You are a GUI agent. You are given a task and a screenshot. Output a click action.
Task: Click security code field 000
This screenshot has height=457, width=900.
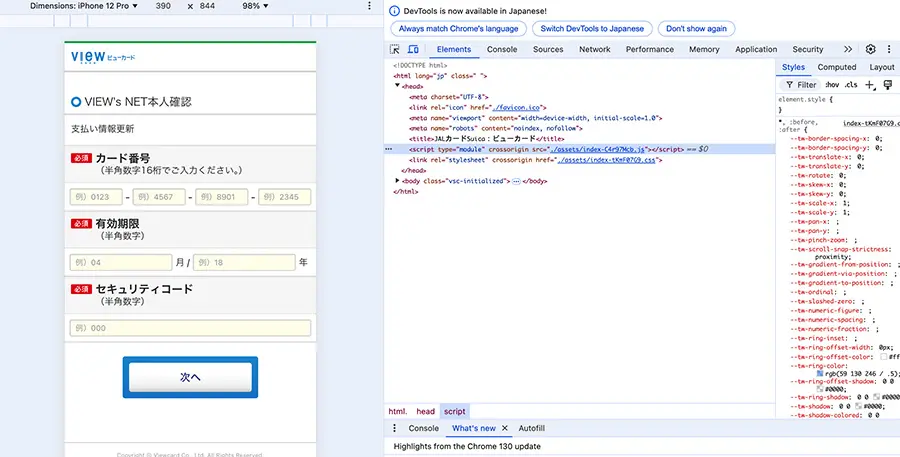coord(191,328)
